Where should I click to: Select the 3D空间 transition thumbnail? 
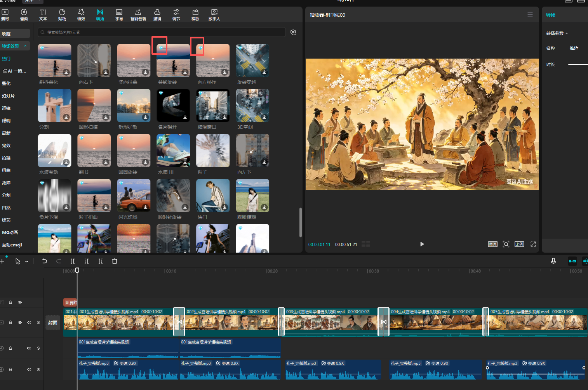click(252, 106)
